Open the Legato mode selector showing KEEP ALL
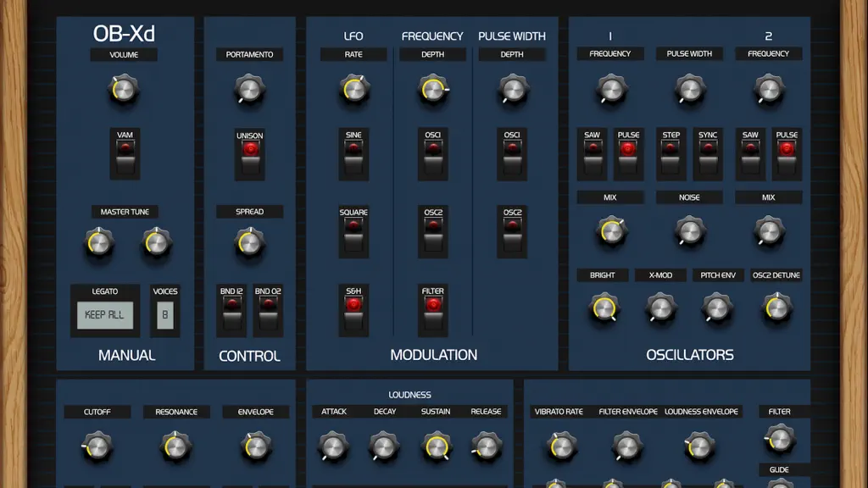 click(104, 315)
